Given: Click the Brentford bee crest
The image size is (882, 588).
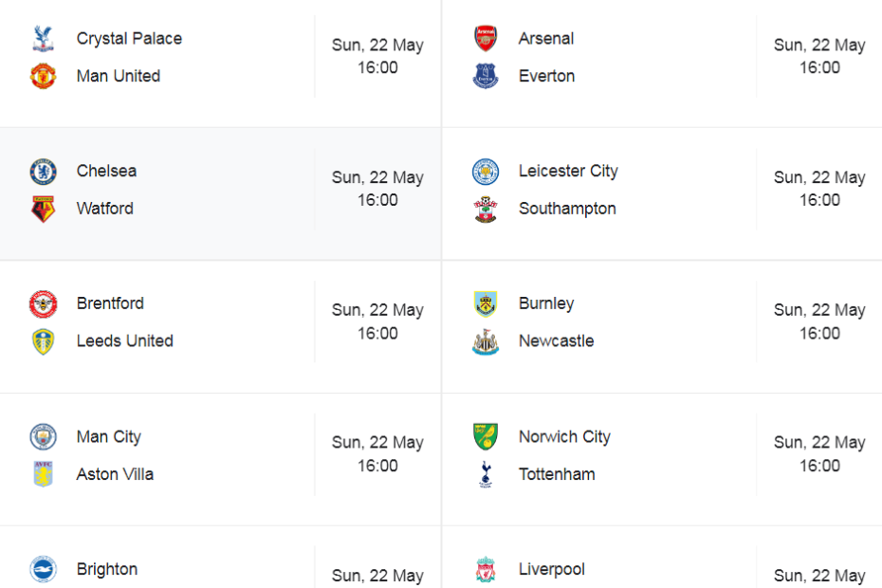Looking at the screenshot, I should [x=43, y=303].
